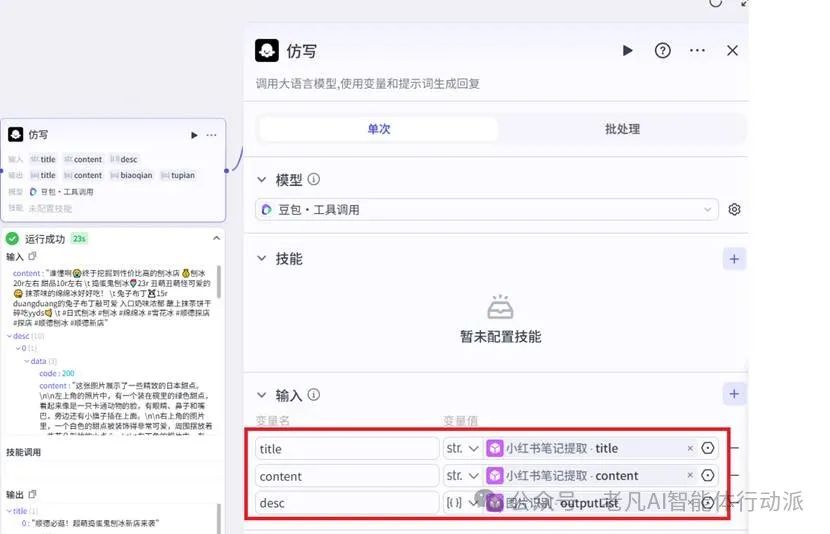Image resolution: width=830 pixels, height=534 pixels.
Task: Remove the title input row
Action: (x=735, y=448)
